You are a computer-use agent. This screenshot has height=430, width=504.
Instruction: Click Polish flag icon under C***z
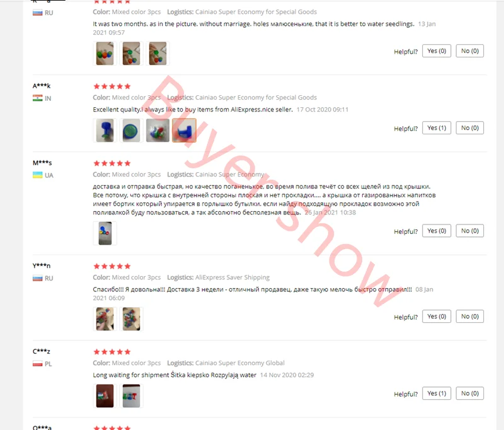pos(38,364)
